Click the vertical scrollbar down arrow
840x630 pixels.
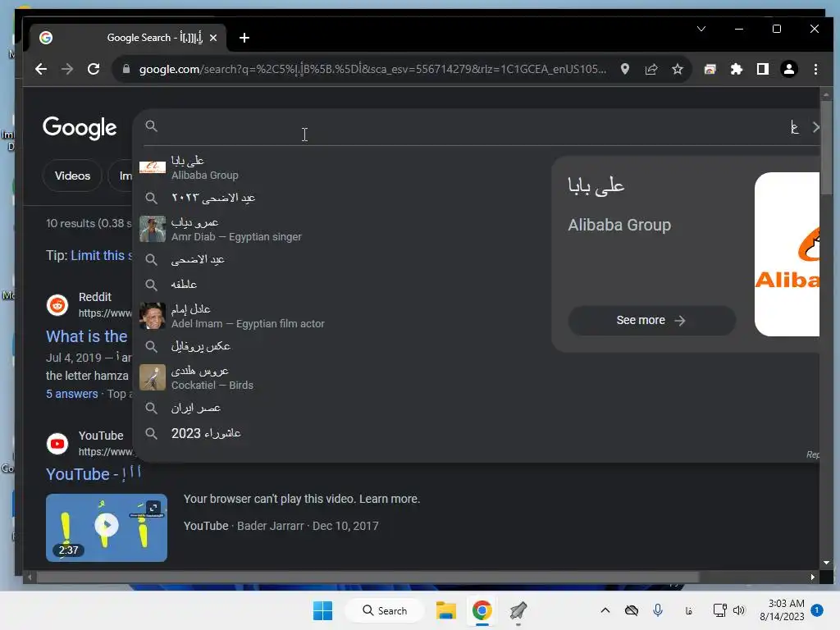point(826,563)
